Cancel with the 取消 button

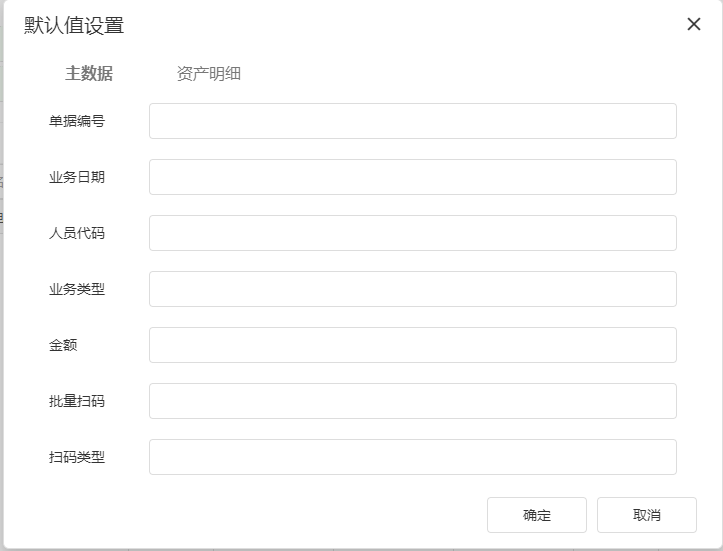point(646,515)
